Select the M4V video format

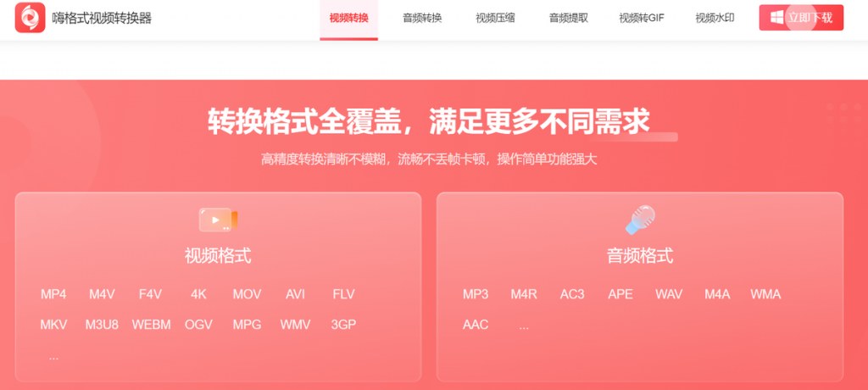[x=102, y=294]
